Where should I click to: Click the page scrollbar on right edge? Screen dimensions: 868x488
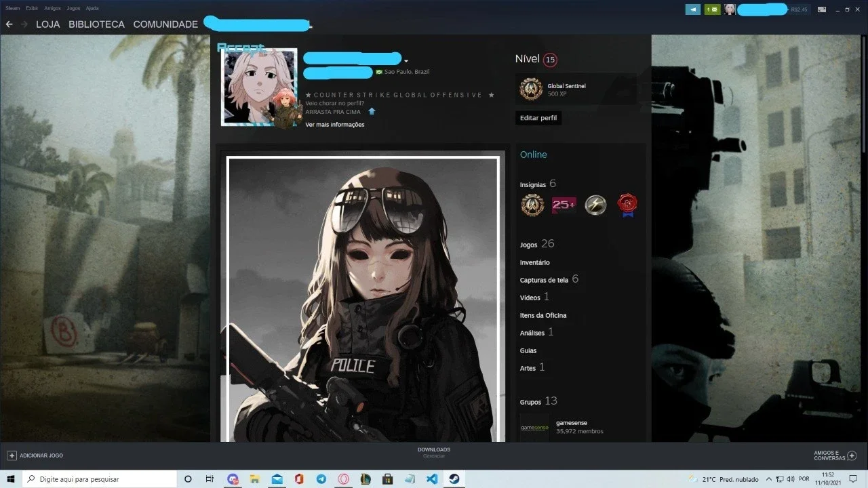(865, 95)
